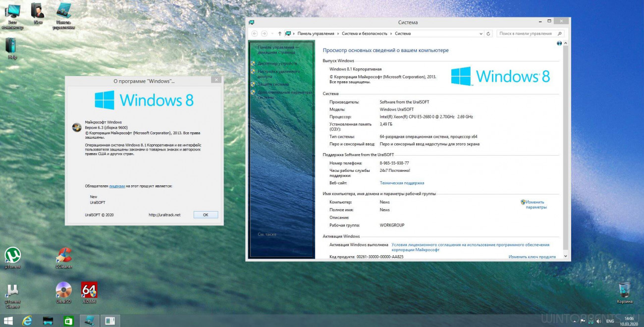Open the Recycle Bin (Корзина)
Viewport: 644px width, 327px height.
(624, 290)
